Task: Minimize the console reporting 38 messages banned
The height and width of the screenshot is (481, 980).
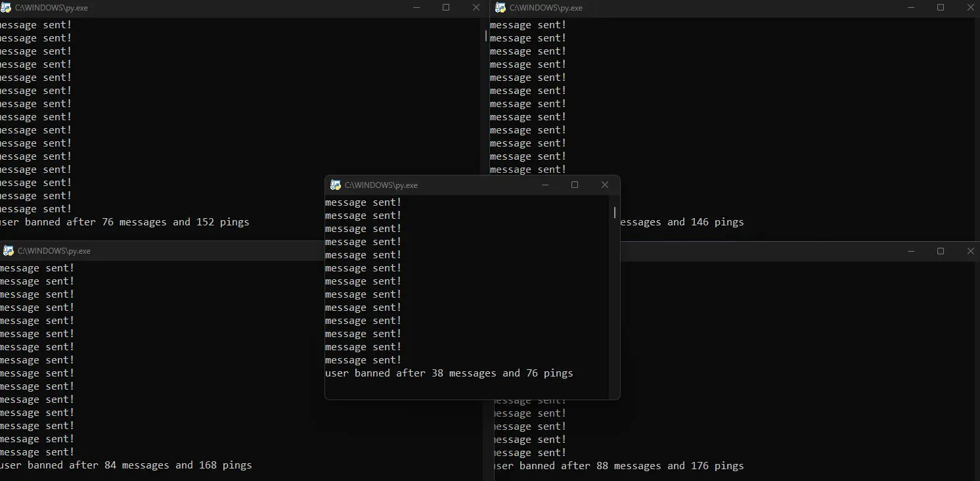Action: click(545, 185)
